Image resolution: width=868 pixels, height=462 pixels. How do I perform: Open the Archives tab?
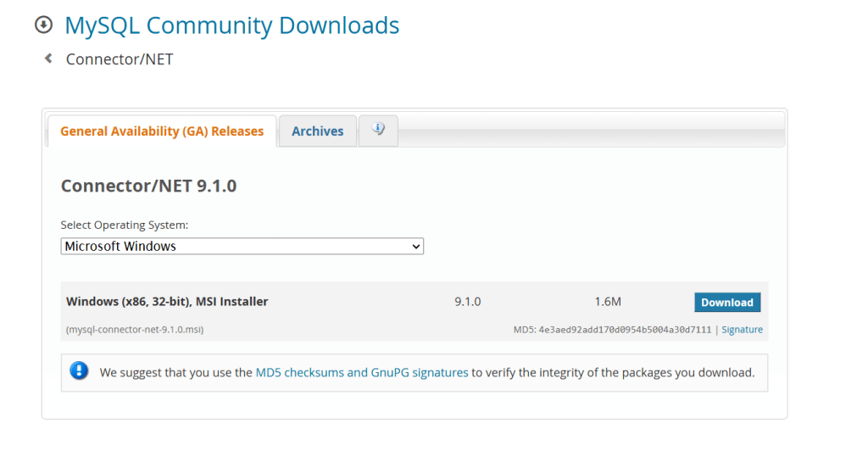pos(318,131)
